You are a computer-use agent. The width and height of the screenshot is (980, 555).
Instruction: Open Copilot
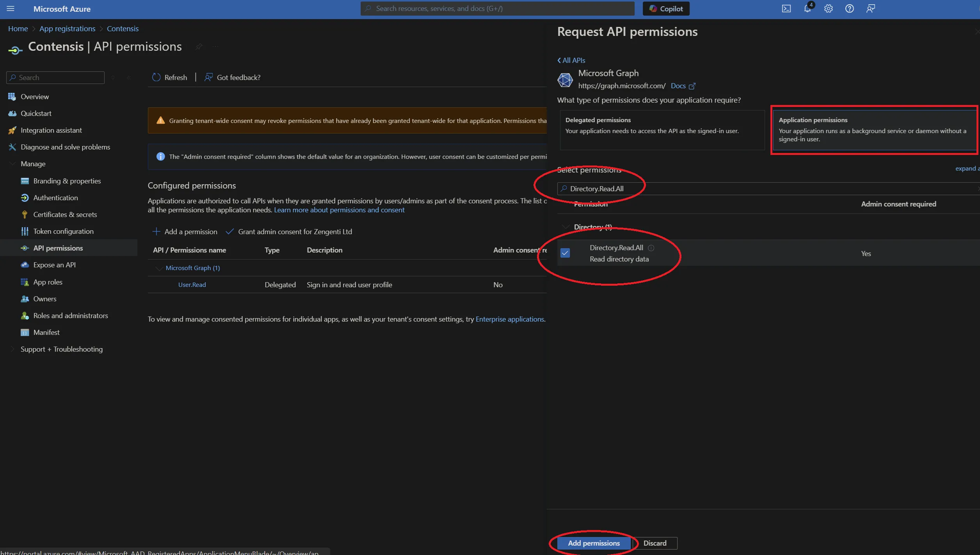pos(666,9)
